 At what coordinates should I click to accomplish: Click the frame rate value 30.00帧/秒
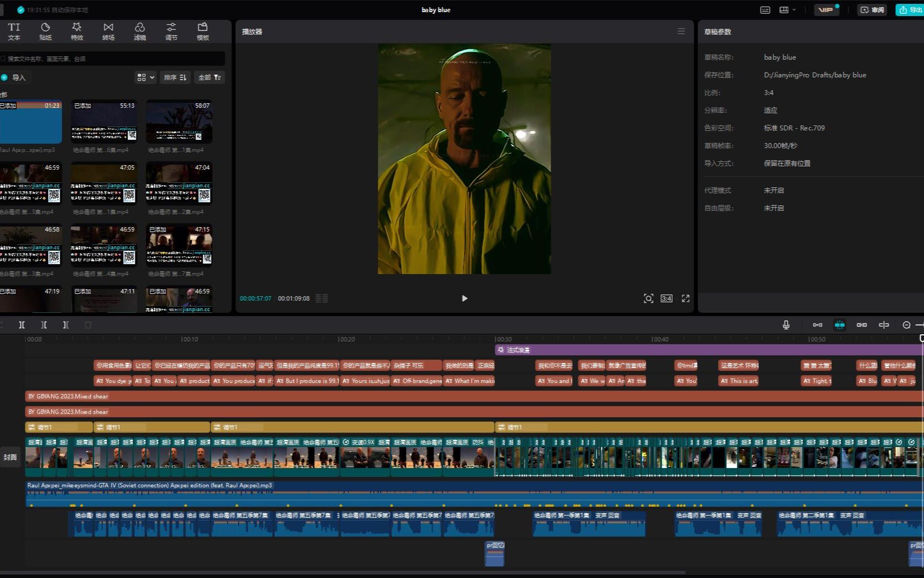coord(780,145)
